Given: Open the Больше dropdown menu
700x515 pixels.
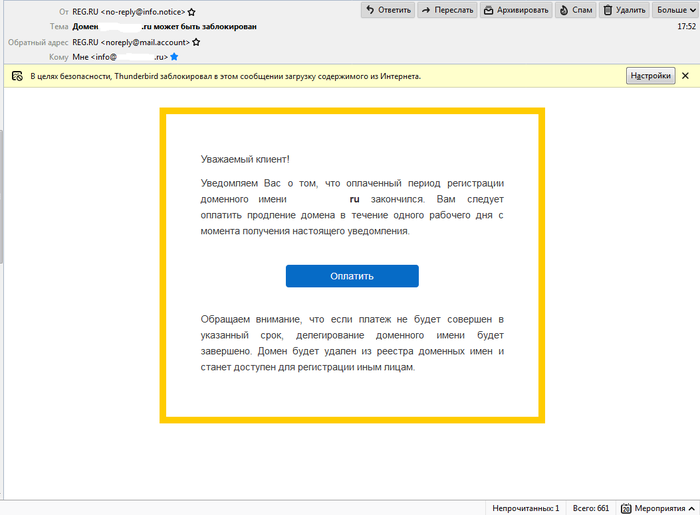Looking at the screenshot, I should click(x=676, y=10).
